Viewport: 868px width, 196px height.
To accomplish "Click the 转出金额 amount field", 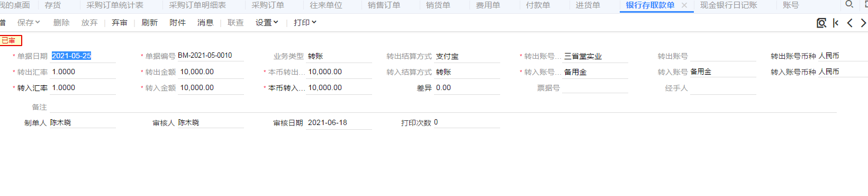I will (x=211, y=72).
